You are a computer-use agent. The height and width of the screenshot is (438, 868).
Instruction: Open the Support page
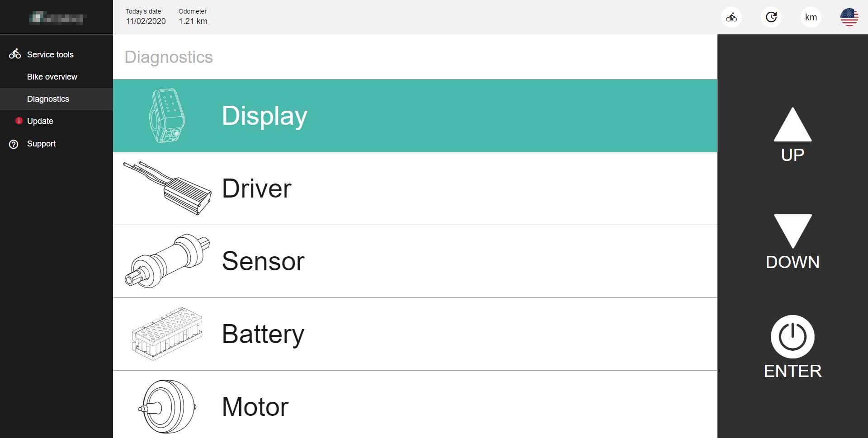[41, 144]
